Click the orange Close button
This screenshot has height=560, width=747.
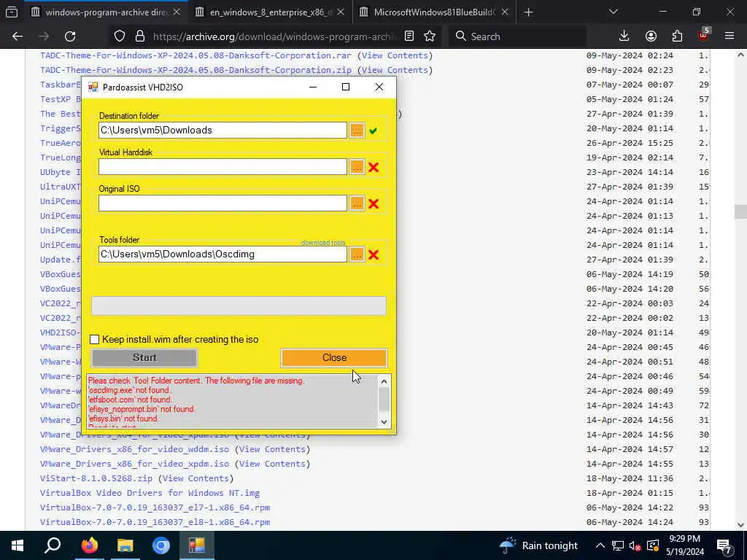(x=334, y=357)
